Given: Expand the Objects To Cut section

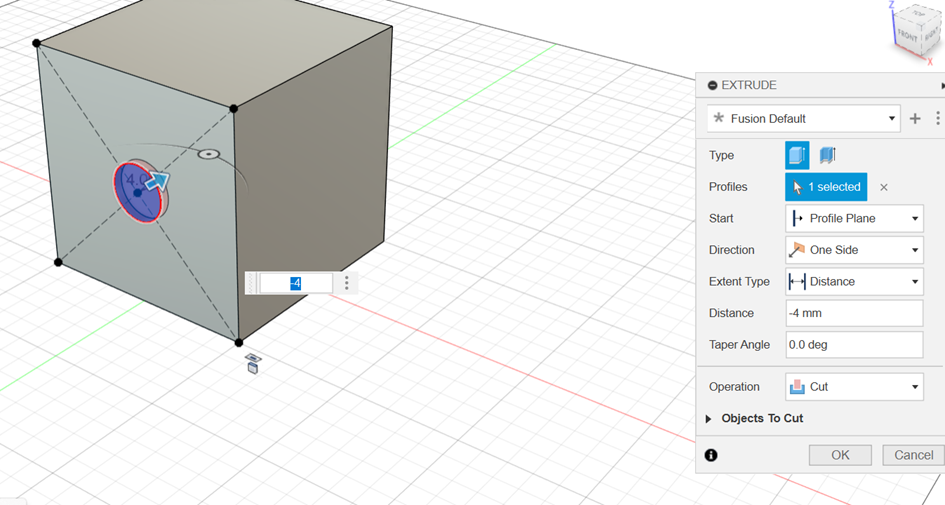Looking at the screenshot, I should pyautogui.click(x=709, y=419).
